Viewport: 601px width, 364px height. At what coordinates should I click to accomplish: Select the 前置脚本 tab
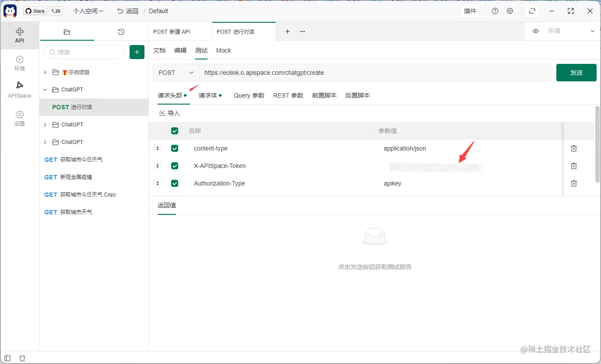click(324, 95)
